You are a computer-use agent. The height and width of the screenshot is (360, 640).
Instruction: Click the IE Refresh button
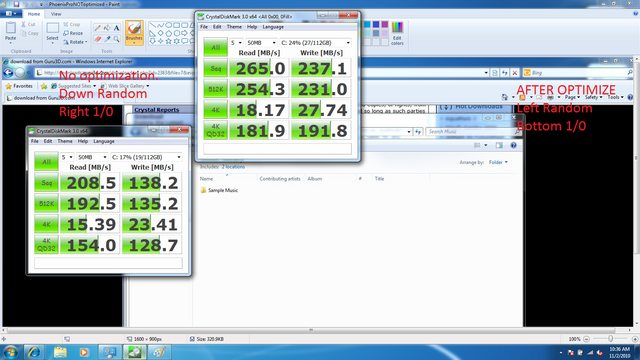[x=505, y=73]
